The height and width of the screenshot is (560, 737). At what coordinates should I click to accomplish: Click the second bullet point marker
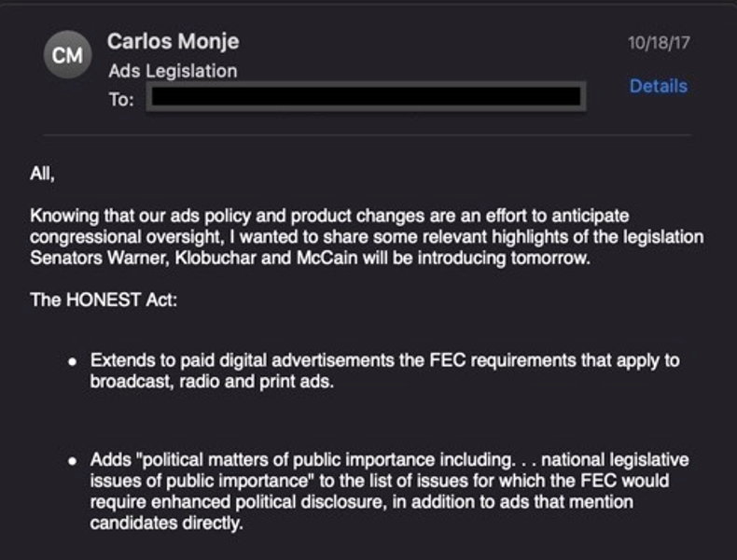pyautogui.click(x=71, y=461)
